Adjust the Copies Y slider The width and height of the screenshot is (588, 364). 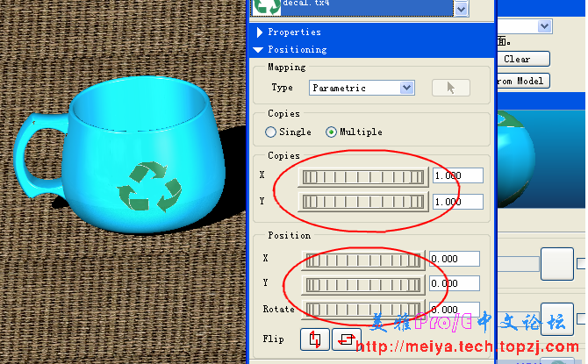pos(363,202)
